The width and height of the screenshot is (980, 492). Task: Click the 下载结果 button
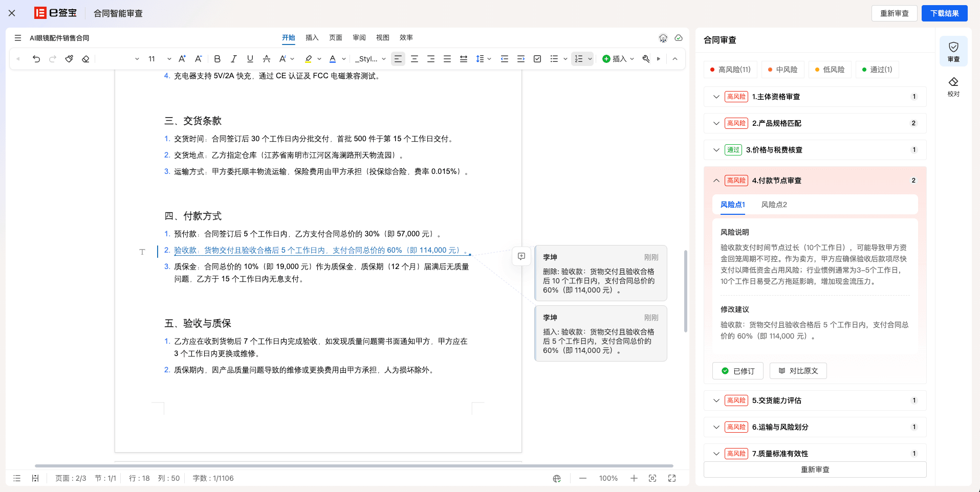point(945,13)
